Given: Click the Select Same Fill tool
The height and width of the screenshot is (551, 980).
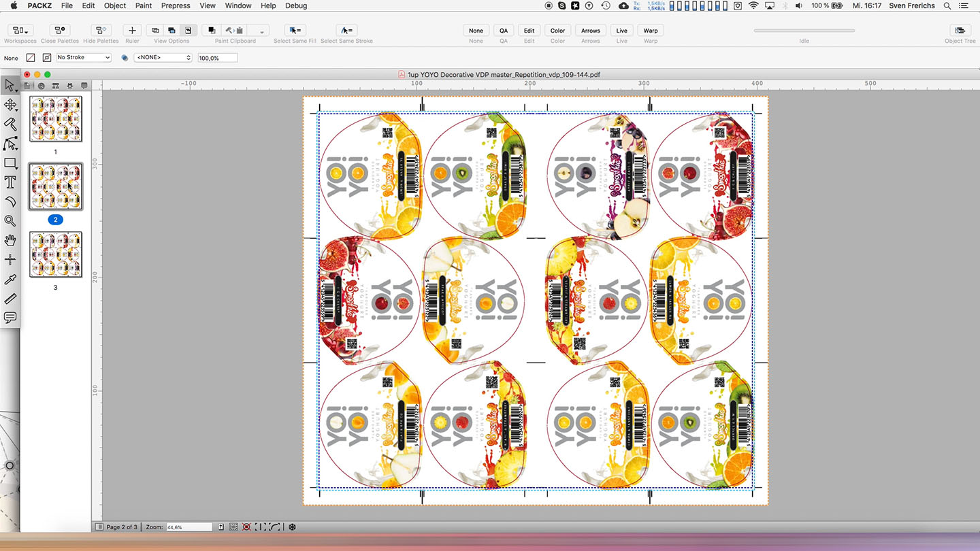Looking at the screenshot, I should click(x=295, y=31).
